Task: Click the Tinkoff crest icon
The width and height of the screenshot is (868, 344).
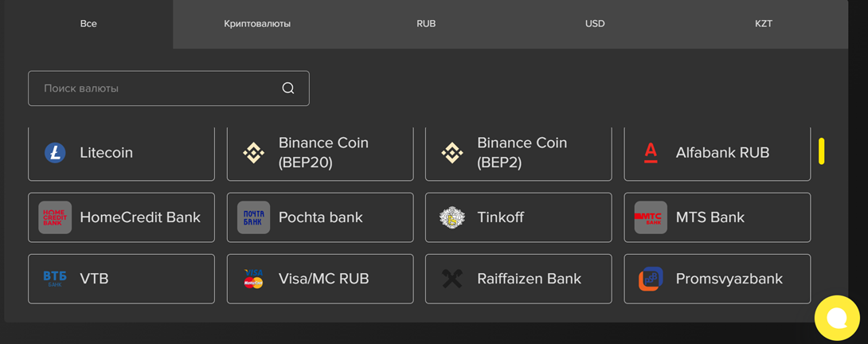Action: click(x=452, y=217)
